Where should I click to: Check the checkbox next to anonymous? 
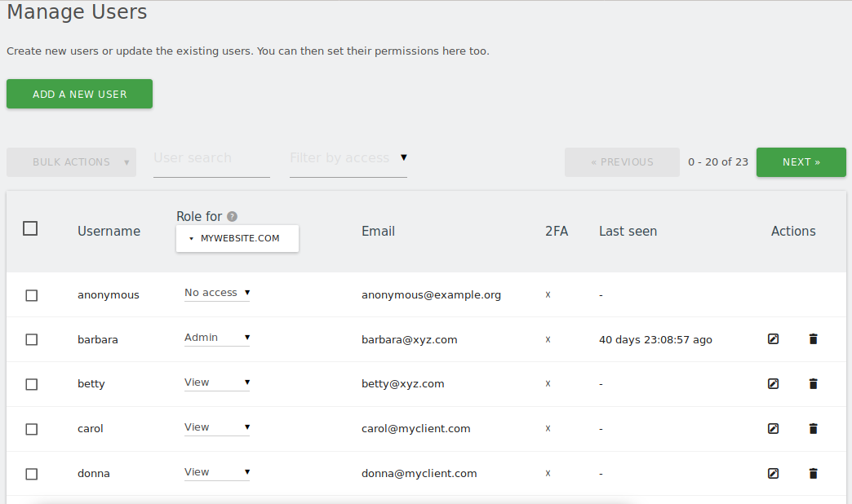coord(31,295)
